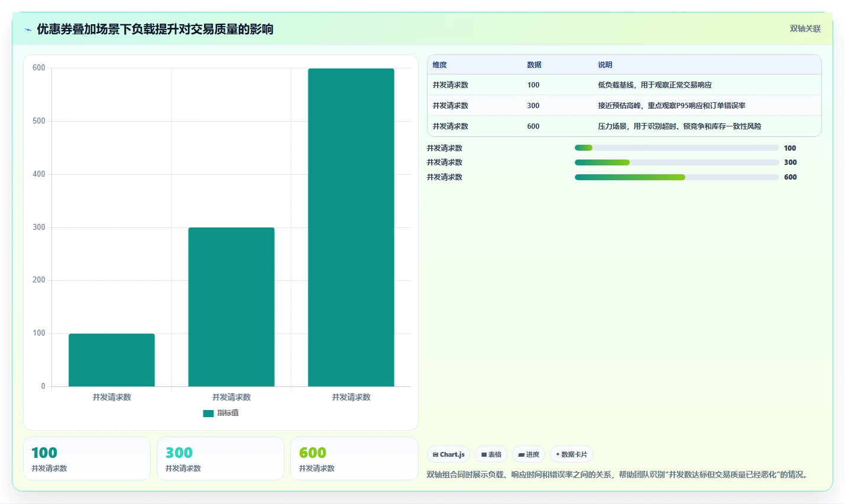The height and width of the screenshot is (504, 845).
Task: Click the progress bar showing 100
Action: 677,148
